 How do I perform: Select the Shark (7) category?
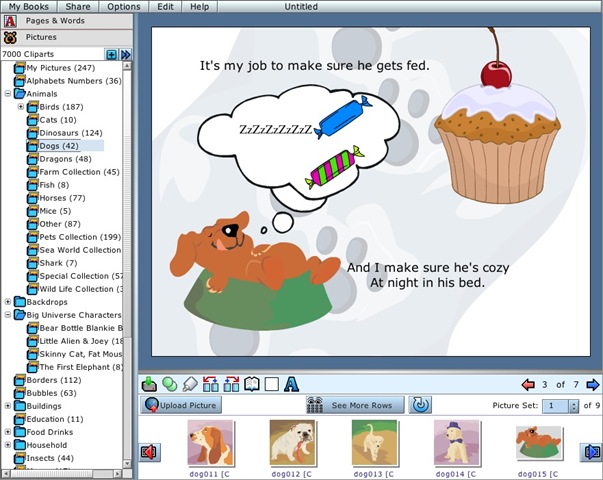click(58, 263)
